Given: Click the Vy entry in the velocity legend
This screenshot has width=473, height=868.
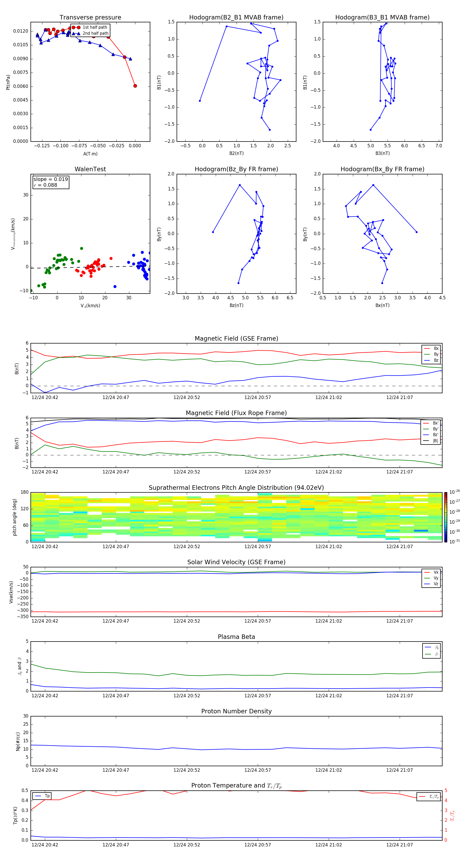Looking at the screenshot, I should click(431, 578).
